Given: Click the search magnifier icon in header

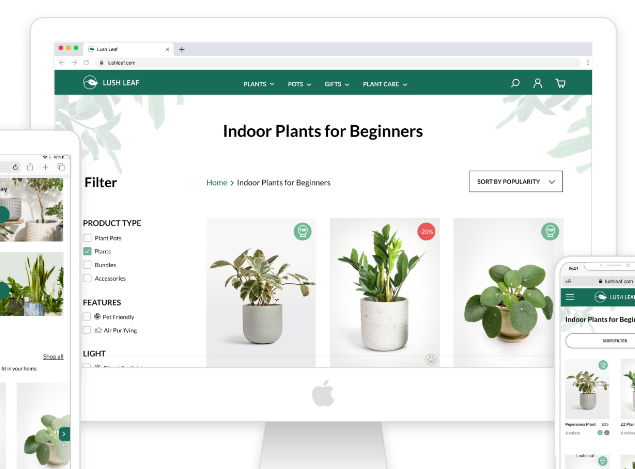Looking at the screenshot, I should pos(515,84).
